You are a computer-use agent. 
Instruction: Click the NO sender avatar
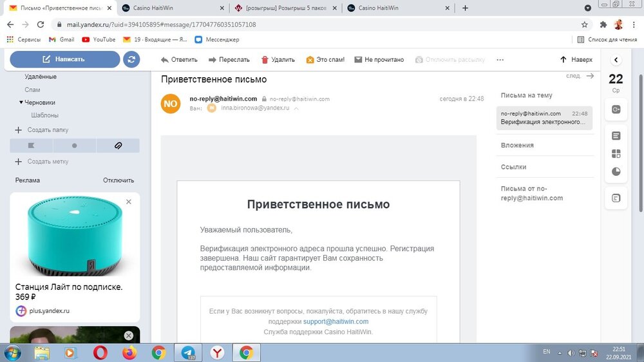pos(171,104)
